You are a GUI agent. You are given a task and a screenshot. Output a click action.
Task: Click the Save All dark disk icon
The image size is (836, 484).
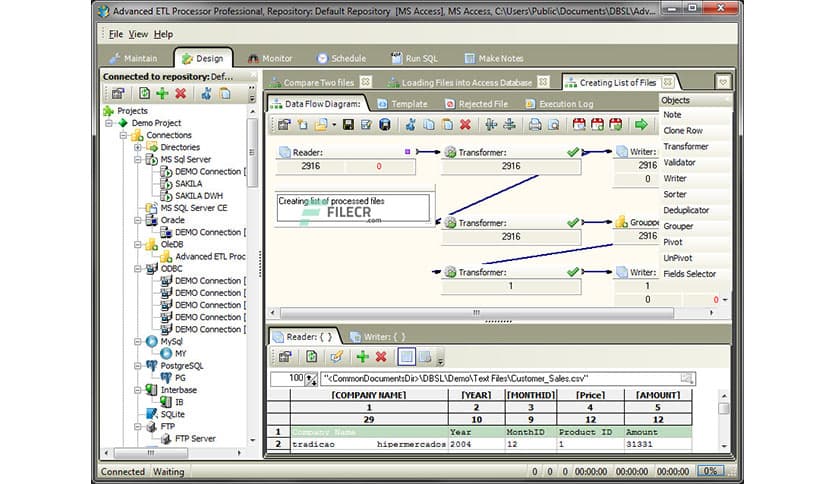coord(384,125)
